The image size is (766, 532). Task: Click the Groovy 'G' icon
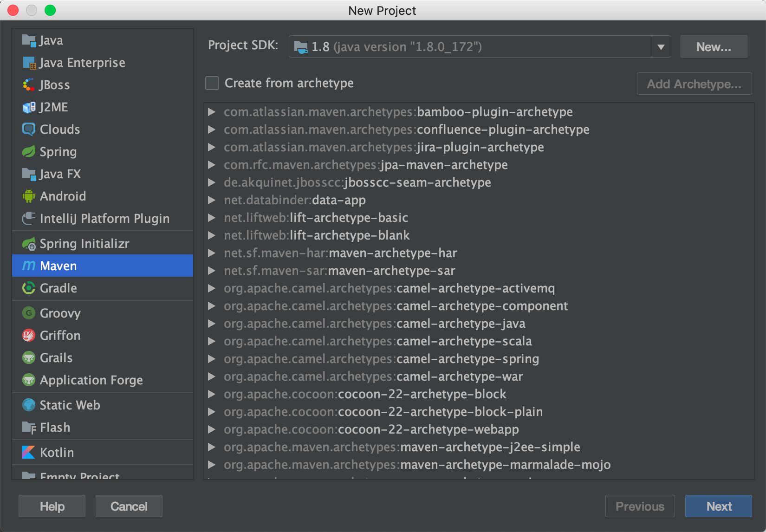pyautogui.click(x=29, y=313)
